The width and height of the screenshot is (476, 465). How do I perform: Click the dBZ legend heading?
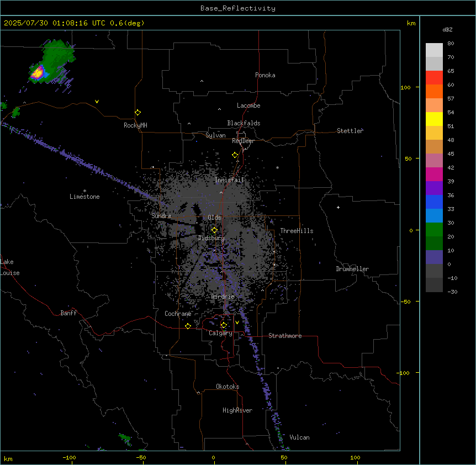[x=447, y=30]
